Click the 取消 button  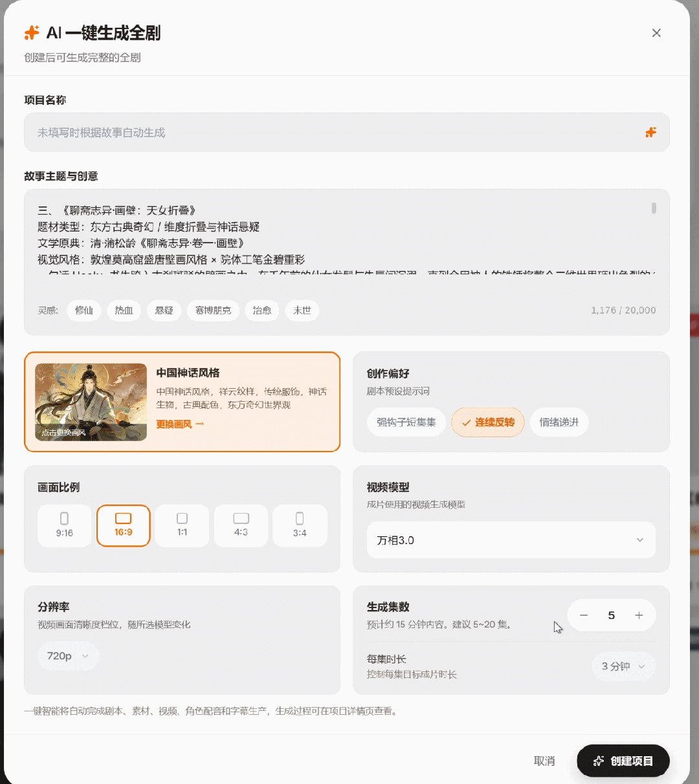point(544,761)
